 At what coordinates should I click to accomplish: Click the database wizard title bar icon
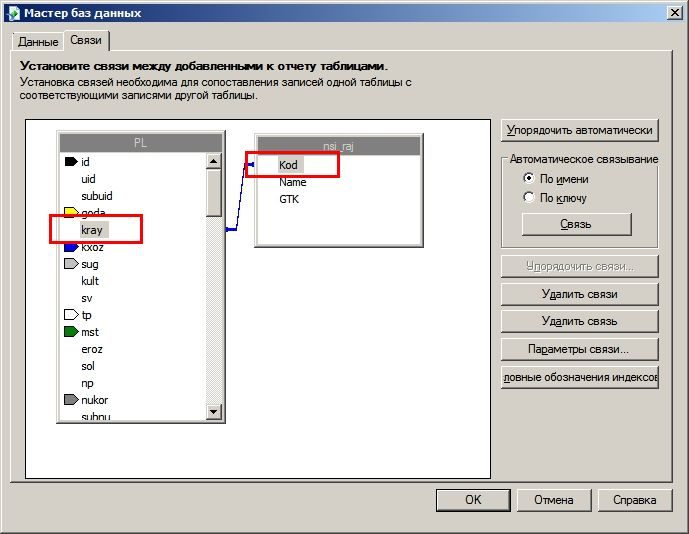14,13
